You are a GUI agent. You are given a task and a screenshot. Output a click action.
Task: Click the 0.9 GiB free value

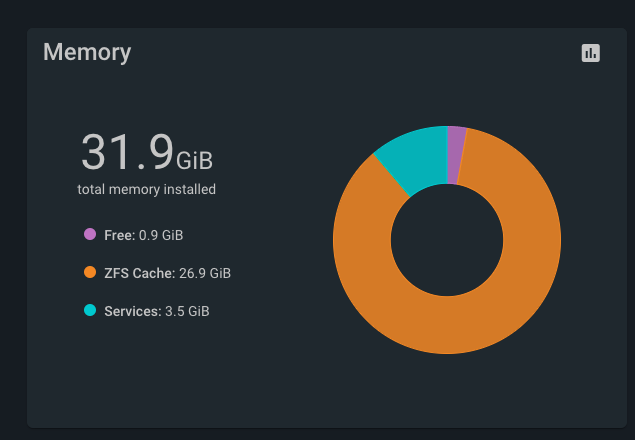coord(161,235)
